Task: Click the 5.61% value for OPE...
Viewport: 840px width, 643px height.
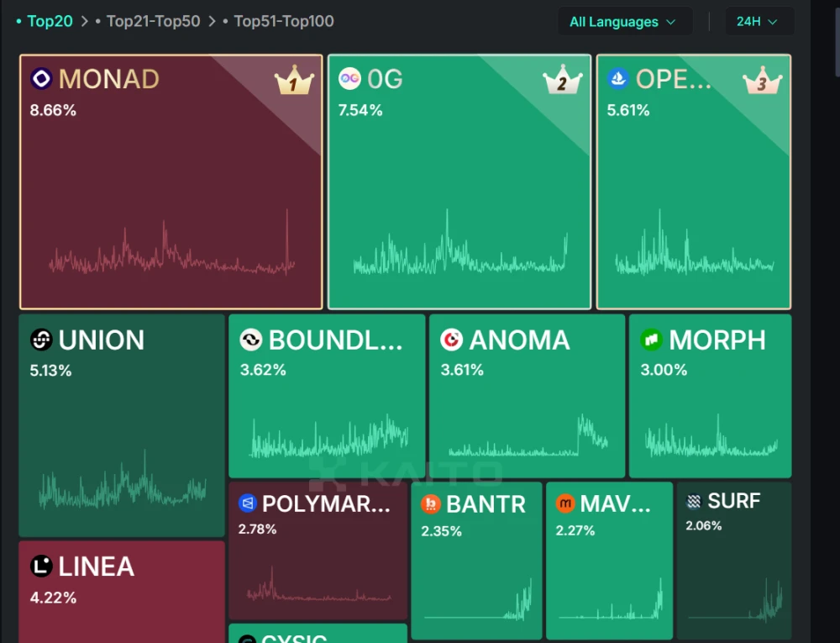Action: (x=628, y=110)
